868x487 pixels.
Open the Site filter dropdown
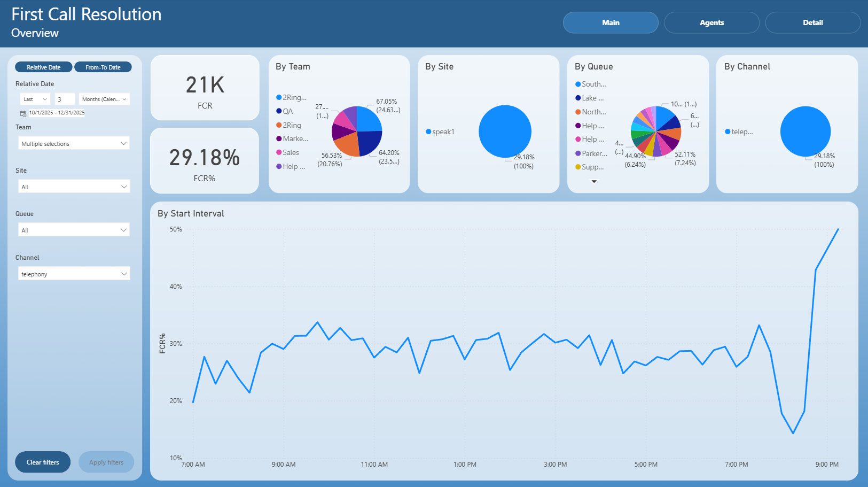74,187
